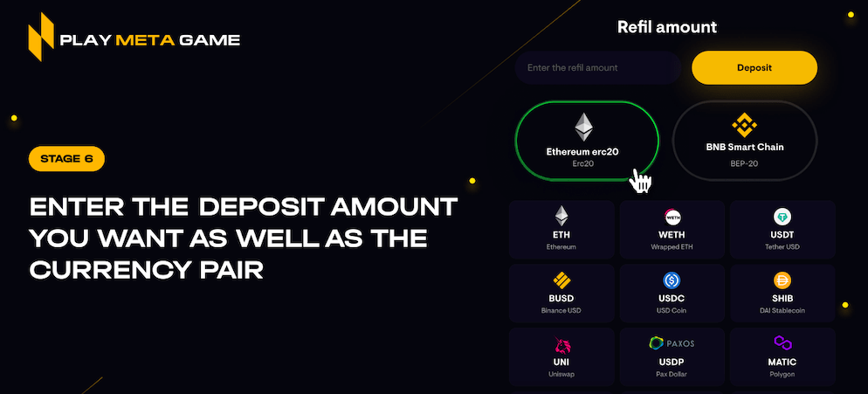868x394 pixels.
Task: Pick the BUSD Binance USD tile
Action: [561, 294]
